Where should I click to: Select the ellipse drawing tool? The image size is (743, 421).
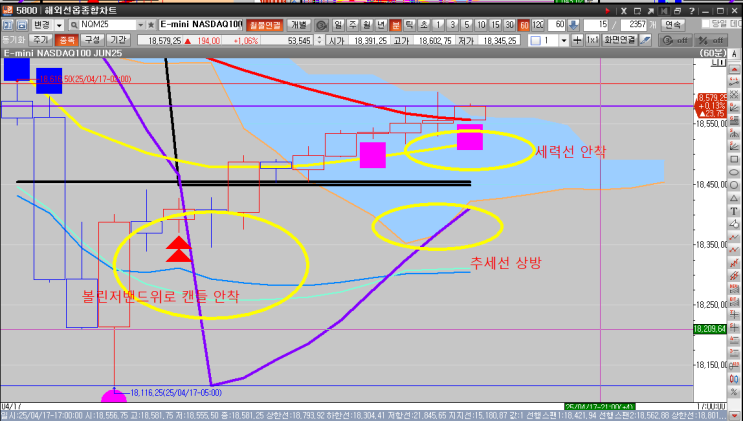(x=734, y=172)
